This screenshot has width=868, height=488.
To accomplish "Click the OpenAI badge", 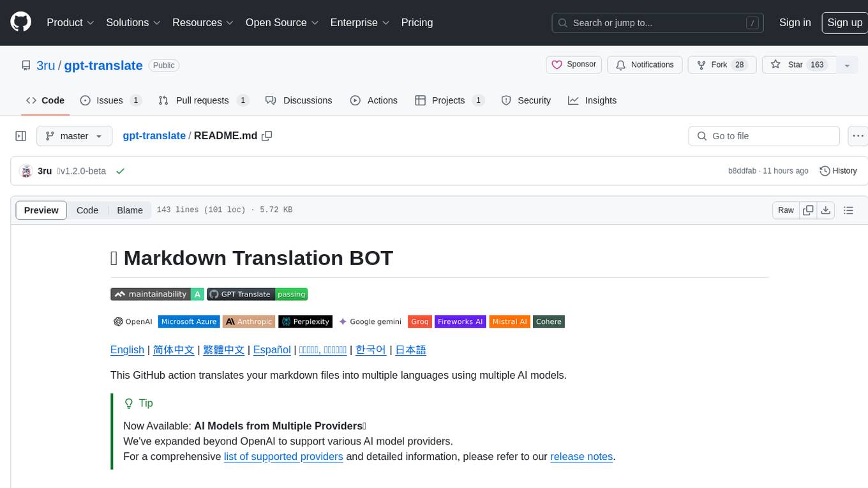I will 133,321.
